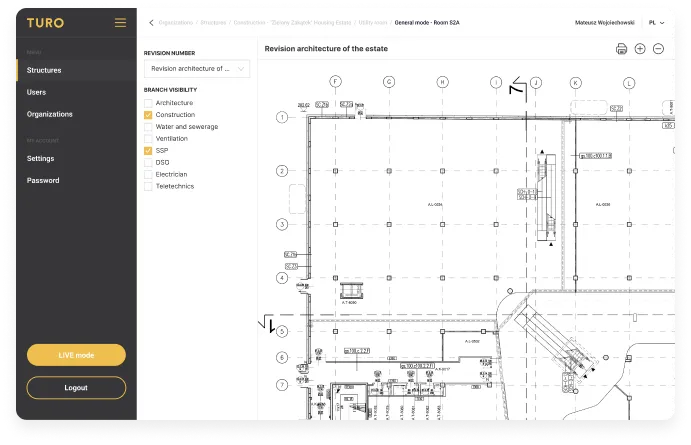Click the Logout button
The height and width of the screenshot is (445, 691).
click(76, 388)
